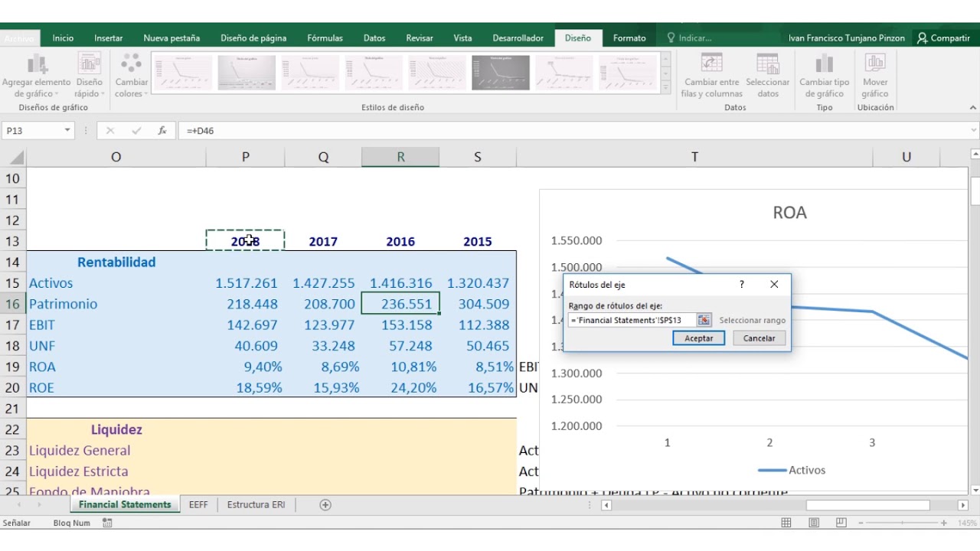Viewport: 980px width, 551px height.
Task: Select row header 16
Action: [x=13, y=304]
